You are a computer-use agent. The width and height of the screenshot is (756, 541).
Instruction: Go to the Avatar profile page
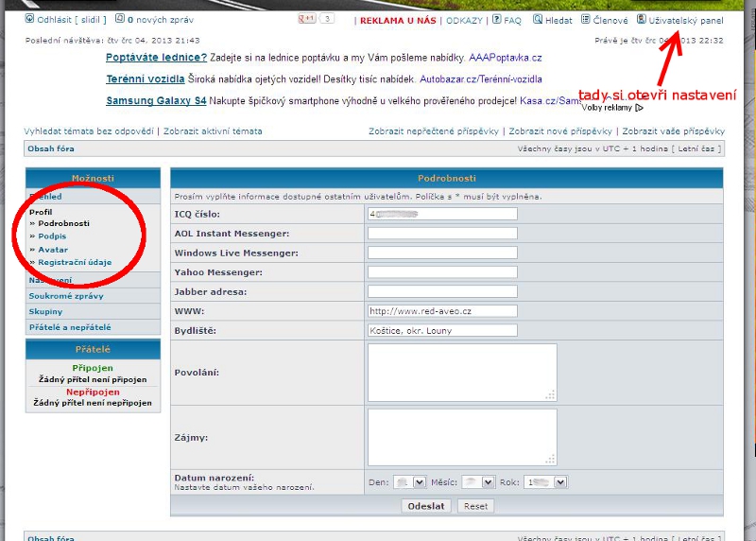pos(53,250)
